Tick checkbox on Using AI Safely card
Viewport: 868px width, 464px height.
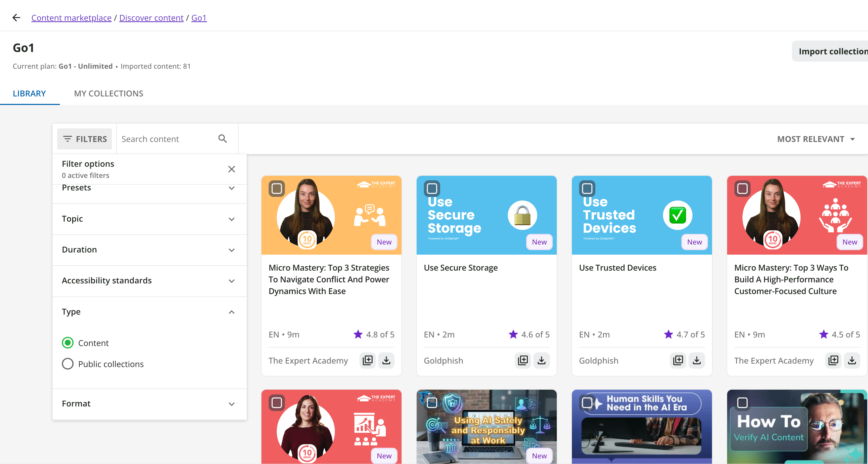pyautogui.click(x=432, y=402)
